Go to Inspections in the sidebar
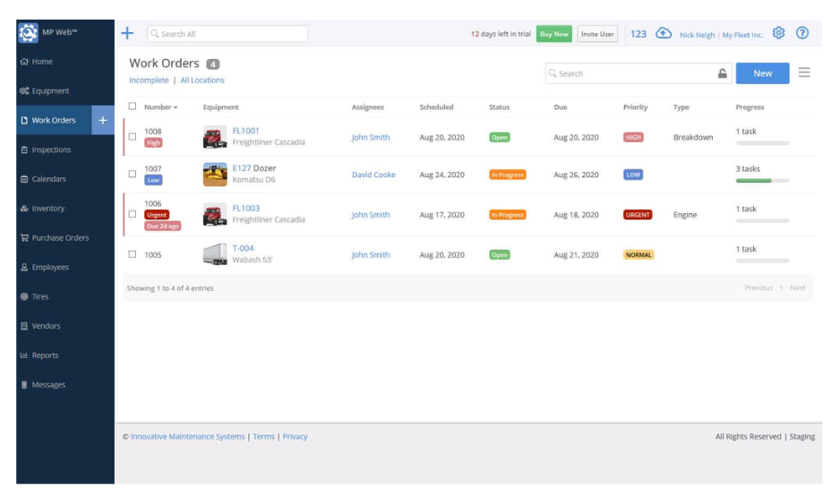This screenshot has height=504, width=840. 51,149
